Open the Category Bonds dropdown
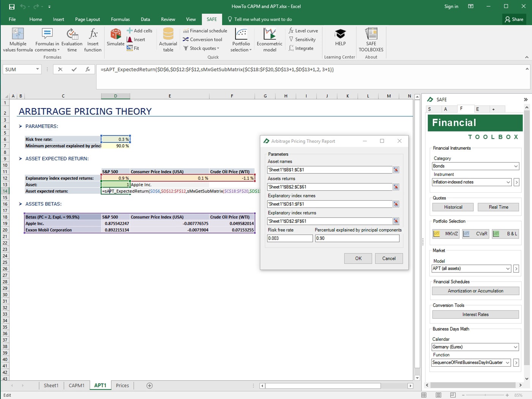The width and height of the screenshot is (532, 399). tap(516, 166)
